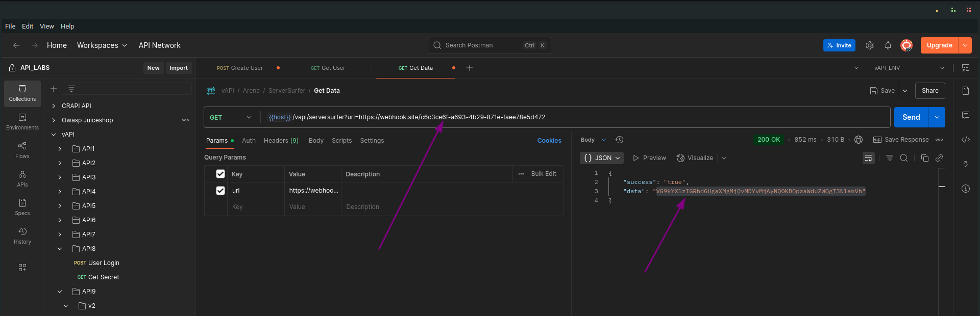Click the Upgrade button
This screenshot has height=316, width=980.
tap(940, 45)
